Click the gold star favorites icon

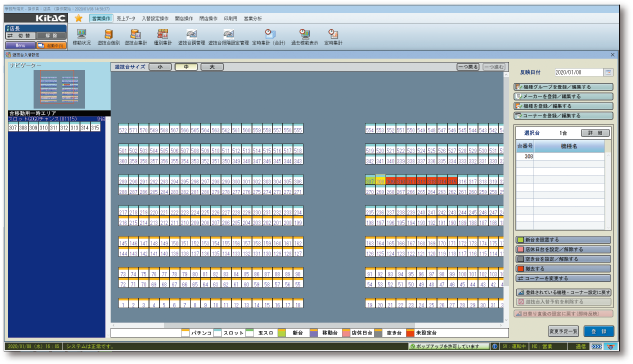pos(78,18)
